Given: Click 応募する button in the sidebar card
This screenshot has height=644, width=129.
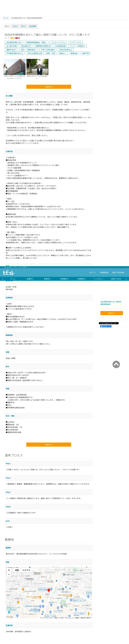Looking at the screenshot, I should 111,313.
